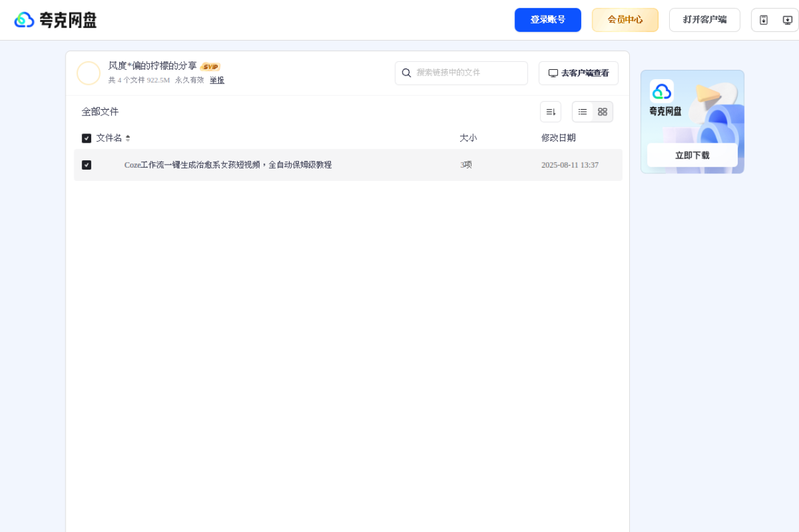Switch to 全部文件 section
The image size is (799, 532).
click(x=99, y=112)
